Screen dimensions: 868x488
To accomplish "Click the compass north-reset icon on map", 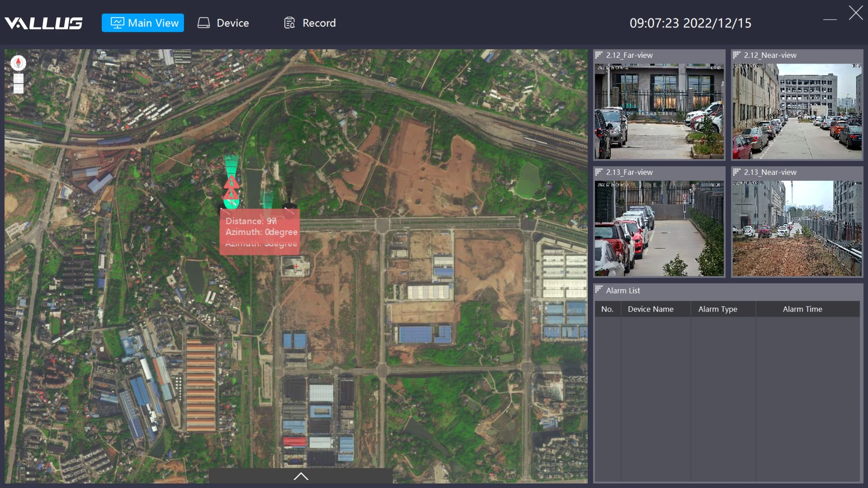I will [18, 63].
